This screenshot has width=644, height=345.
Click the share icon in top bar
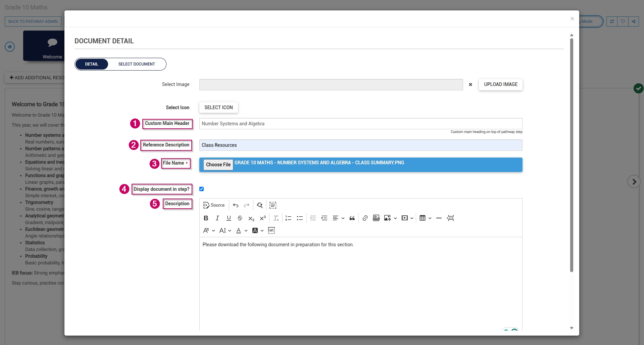pos(634,21)
